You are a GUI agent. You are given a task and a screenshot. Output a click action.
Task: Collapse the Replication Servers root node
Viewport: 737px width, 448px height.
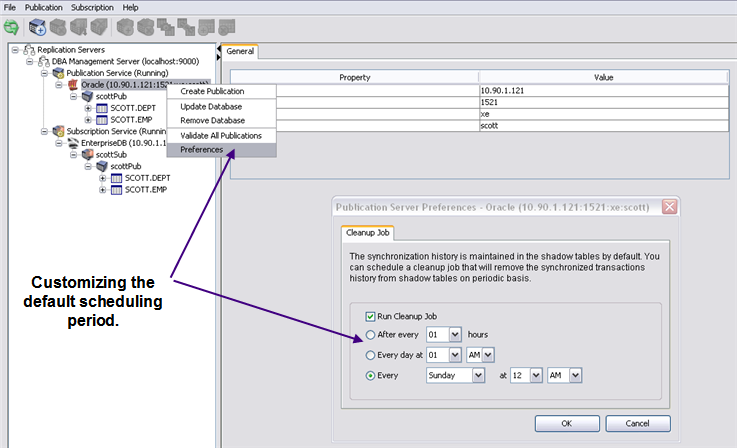tap(15, 49)
